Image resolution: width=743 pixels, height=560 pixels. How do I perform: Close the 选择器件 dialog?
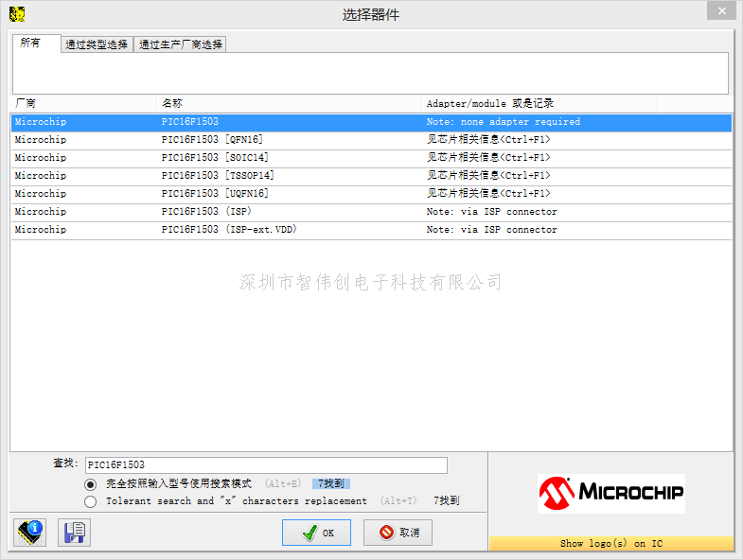click(721, 10)
